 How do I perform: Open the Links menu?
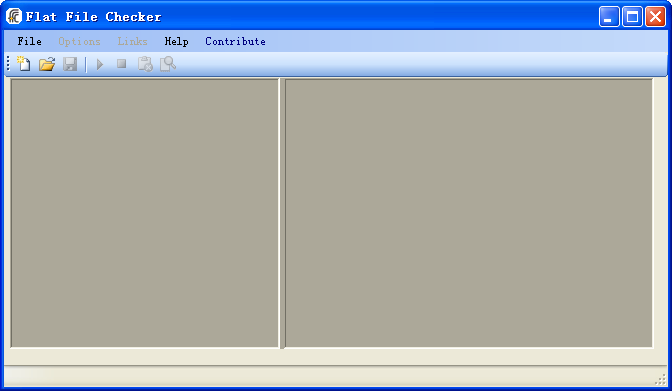[x=132, y=42]
